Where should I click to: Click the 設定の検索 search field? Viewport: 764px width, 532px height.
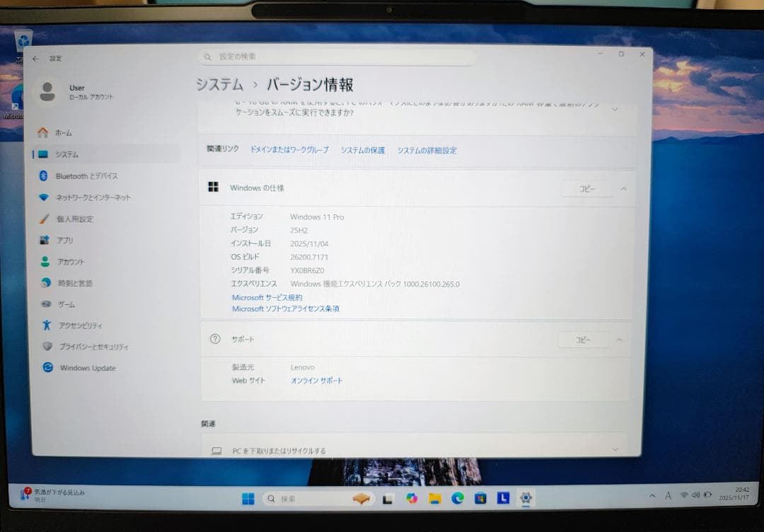(x=336, y=57)
